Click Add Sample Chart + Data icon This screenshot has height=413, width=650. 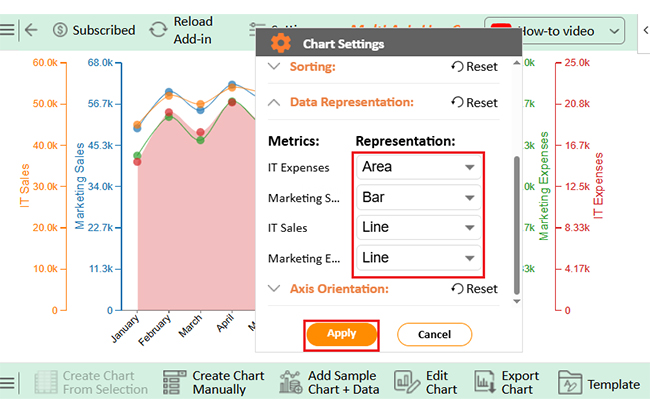(291, 383)
